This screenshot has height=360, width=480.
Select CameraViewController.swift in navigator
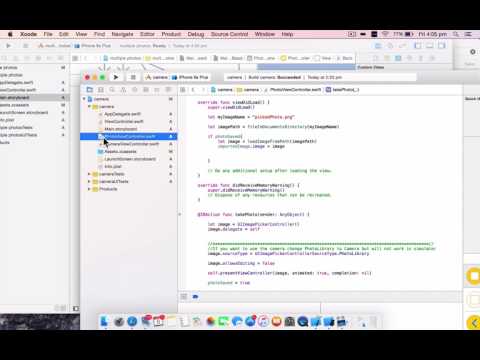129,144
